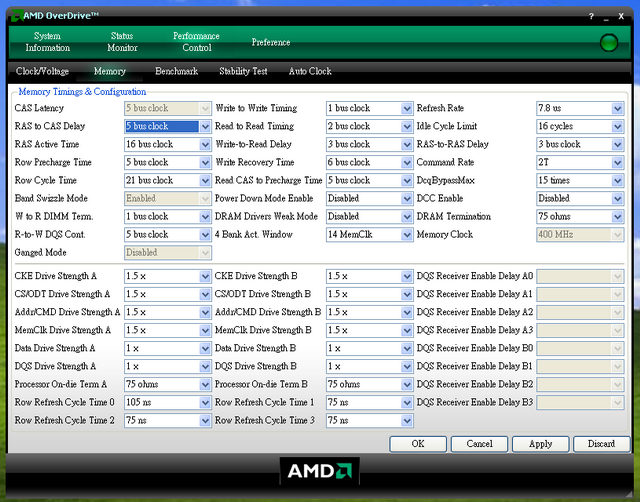Open CS/ODT Drive Strength A dropdown
This screenshot has height=502, width=640.
[x=168, y=294]
